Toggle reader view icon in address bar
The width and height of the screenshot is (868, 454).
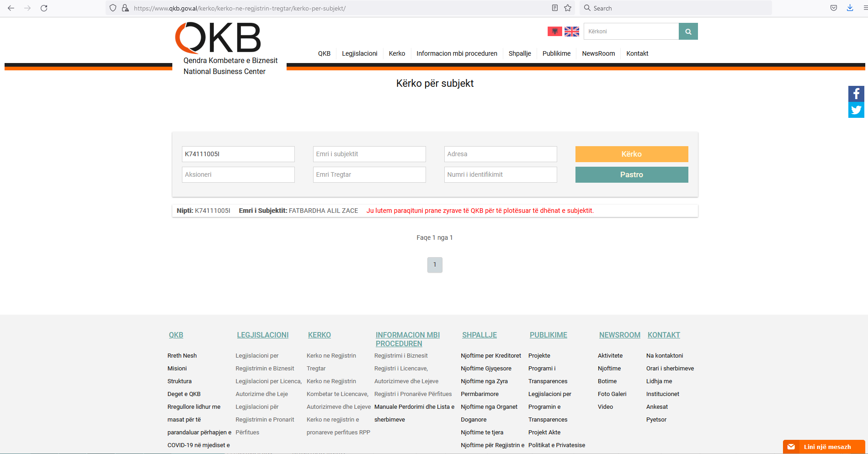554,8
